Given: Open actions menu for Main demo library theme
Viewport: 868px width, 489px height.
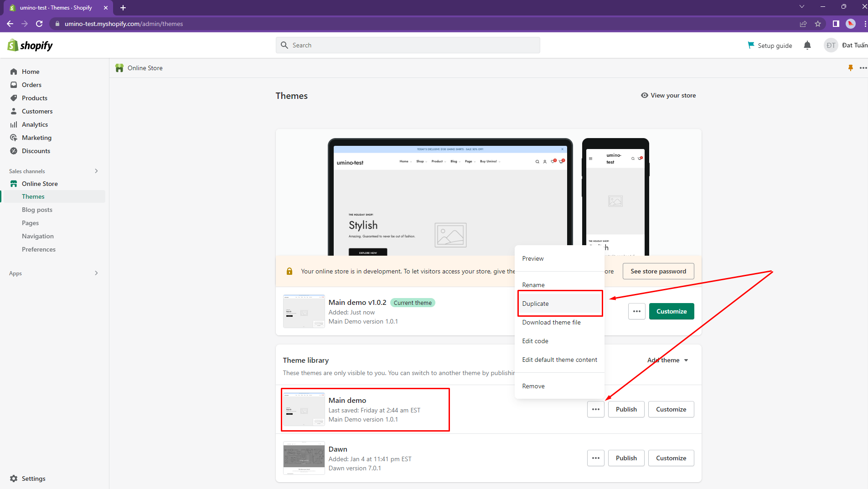Looking at the screenshot, I should pos(596,409).
